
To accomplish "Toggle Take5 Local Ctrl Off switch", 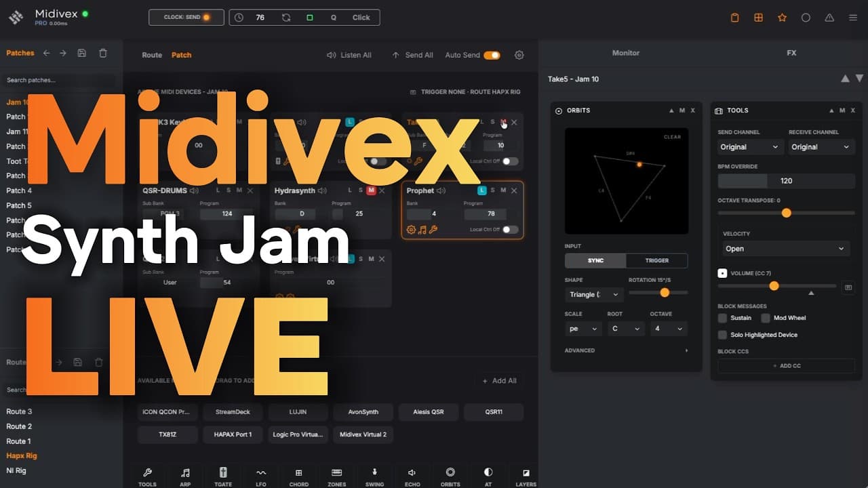I will point(511,161).
